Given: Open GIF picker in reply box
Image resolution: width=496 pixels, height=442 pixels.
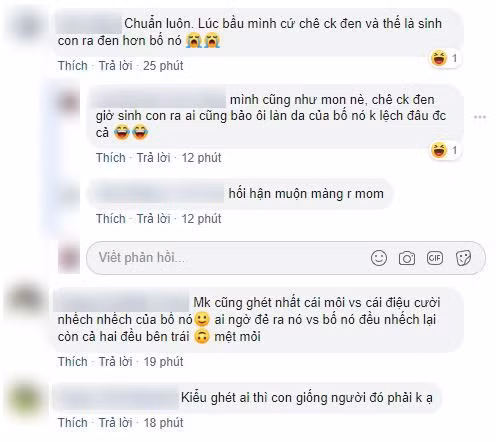Looking at the screenshot, I should coord(435,258).
